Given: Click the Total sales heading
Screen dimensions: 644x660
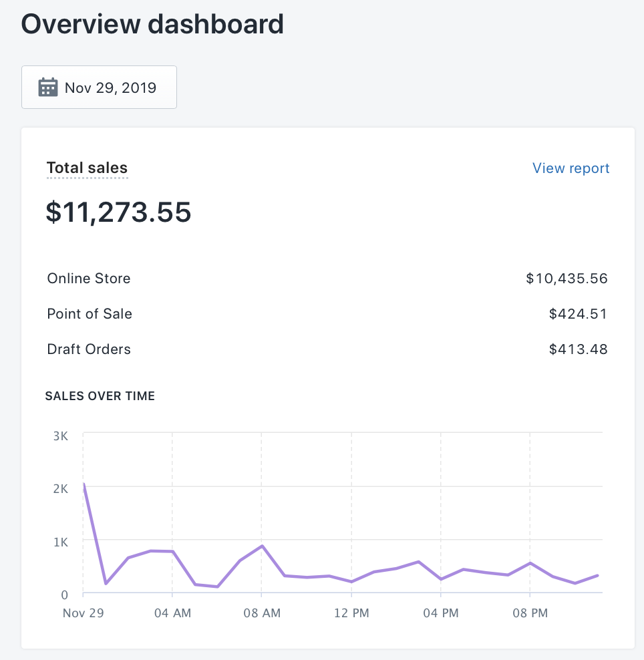Looking at the screenshot, I should click(87, 168).
